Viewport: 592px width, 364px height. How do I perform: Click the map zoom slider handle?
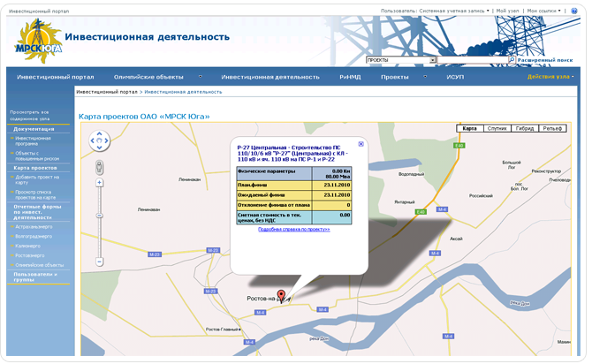(x=99, y=216)
